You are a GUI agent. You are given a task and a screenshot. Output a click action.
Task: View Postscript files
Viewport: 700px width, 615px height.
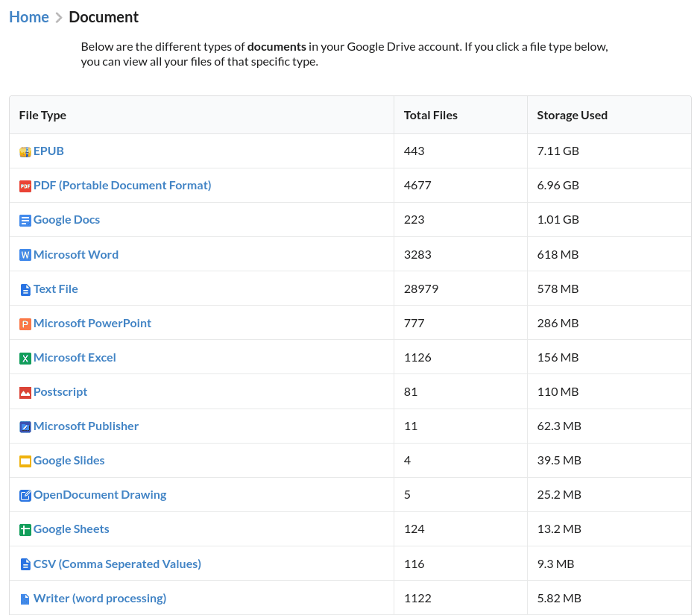click(x=60, y=392)
